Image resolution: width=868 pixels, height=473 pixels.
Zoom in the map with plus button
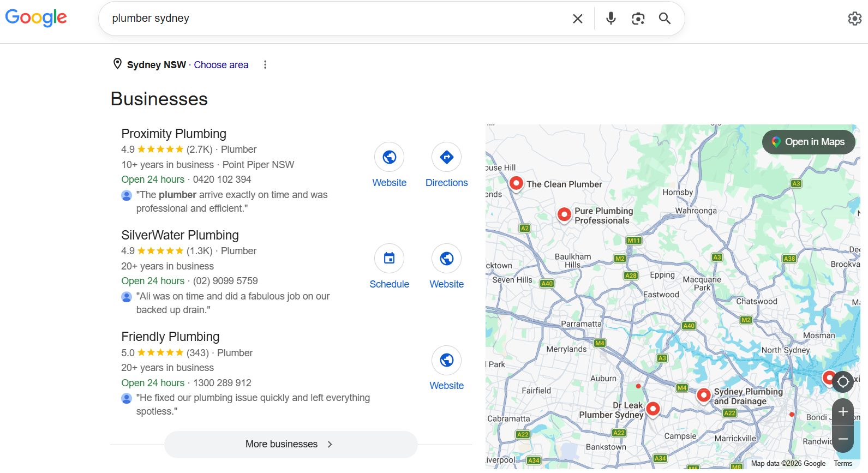click(843, 412)
